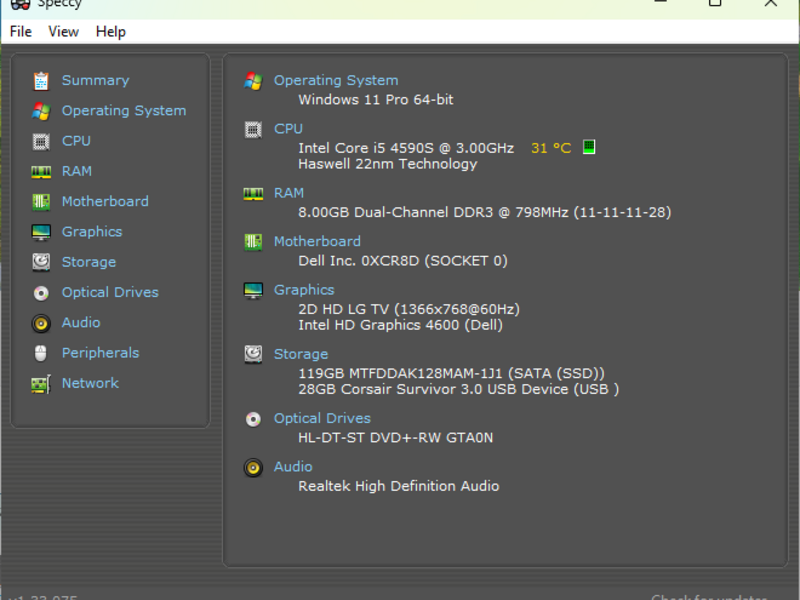Click the CPU chip icon in the summary panel
Image resolution: width=800 pixels, height=600 pixels.
click(254, 130)
